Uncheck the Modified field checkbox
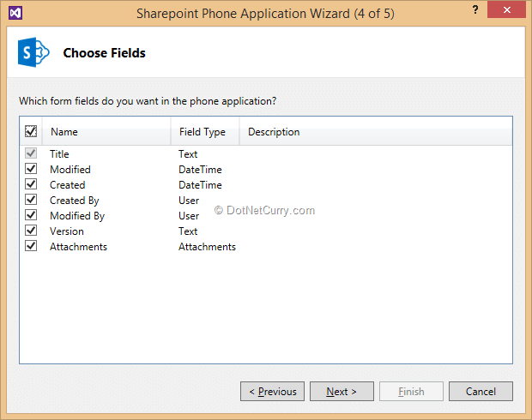532x420 pixels. click(x=31, y=169)
